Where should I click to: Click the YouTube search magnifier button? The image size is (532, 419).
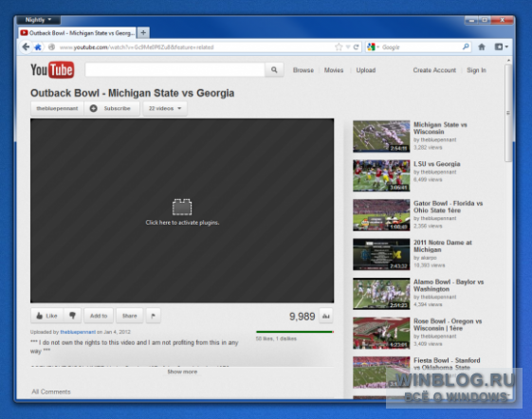[x=274, y=70]
